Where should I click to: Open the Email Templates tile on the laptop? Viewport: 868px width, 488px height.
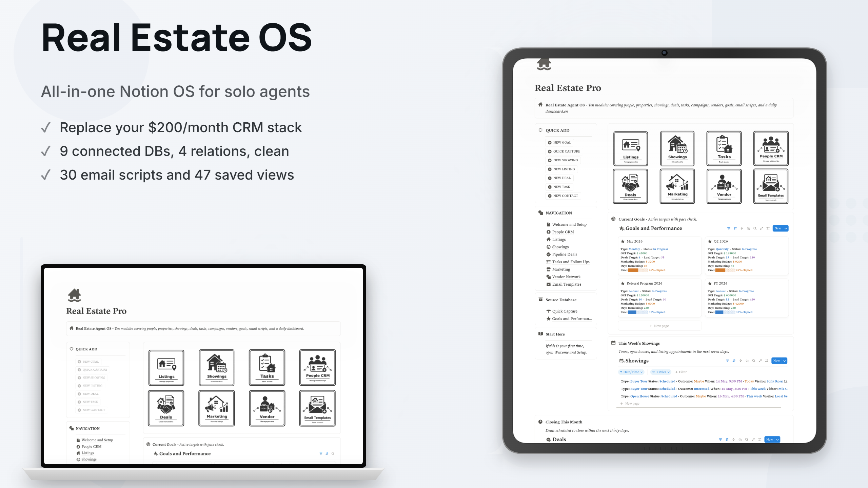[x=318, y=408]
